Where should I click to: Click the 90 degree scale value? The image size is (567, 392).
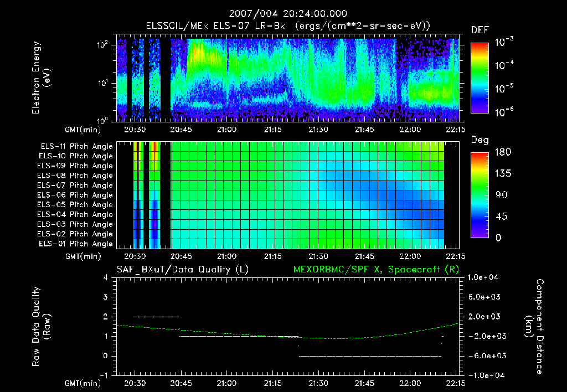pyautogui.click(x=502, y=195)
